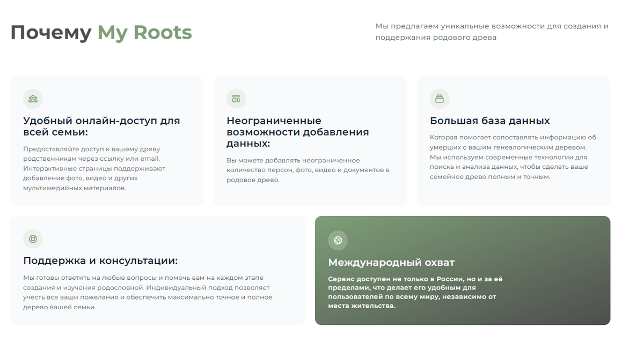Image resolution: width=644 pixels, height=350 pixels.
Task: Click paragraph starting Которая помогает сопоставлять информацию
Action: pyautogui.click(x=513, y=157)
